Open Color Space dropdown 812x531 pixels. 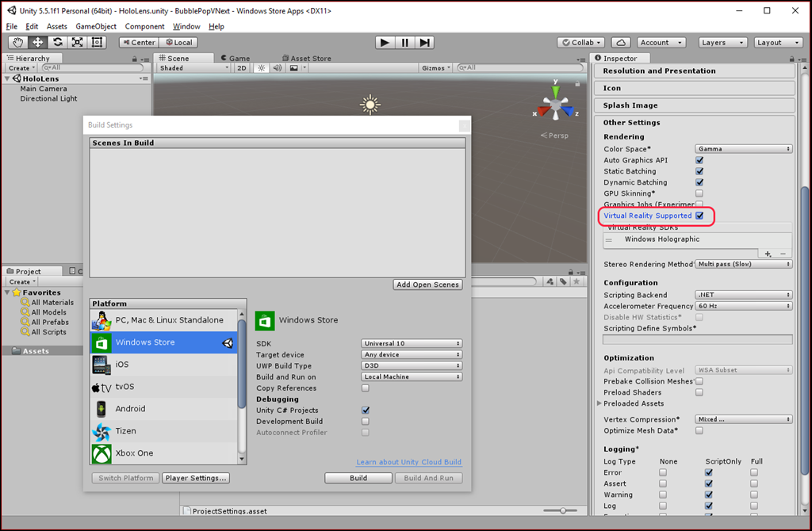click(x=744, y=149)
